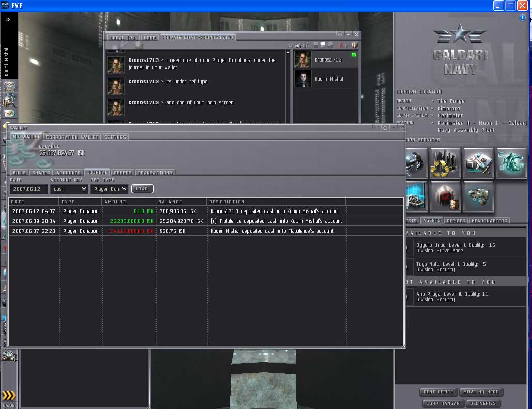Open the chat channel members icon

pos(355,45)
